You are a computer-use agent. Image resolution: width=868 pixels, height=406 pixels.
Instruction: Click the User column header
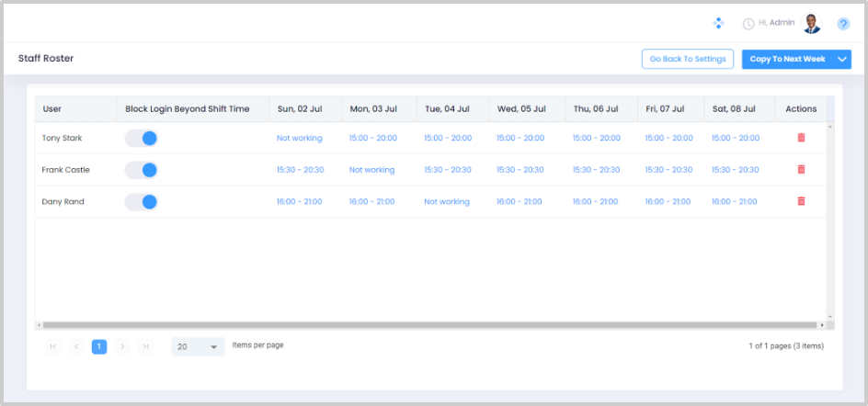point(52,108)
